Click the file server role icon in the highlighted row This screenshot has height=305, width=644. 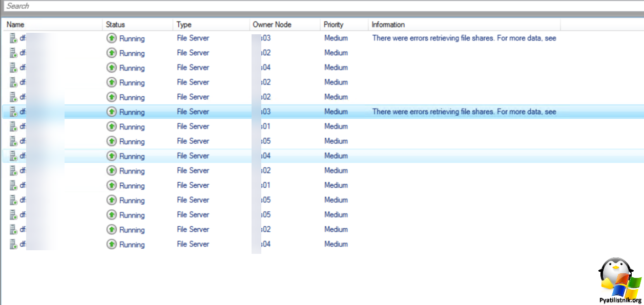13,112
